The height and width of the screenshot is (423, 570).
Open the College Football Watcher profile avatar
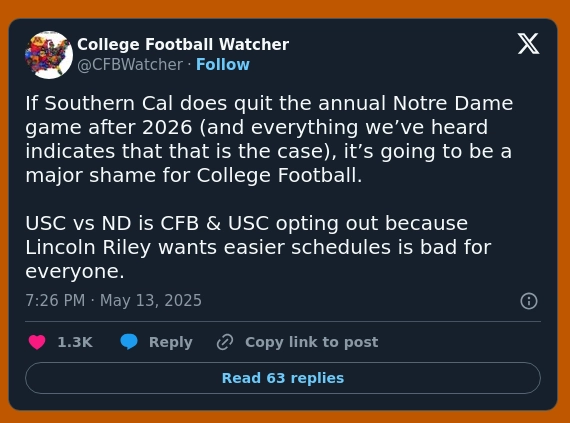[x=49, y=55]
